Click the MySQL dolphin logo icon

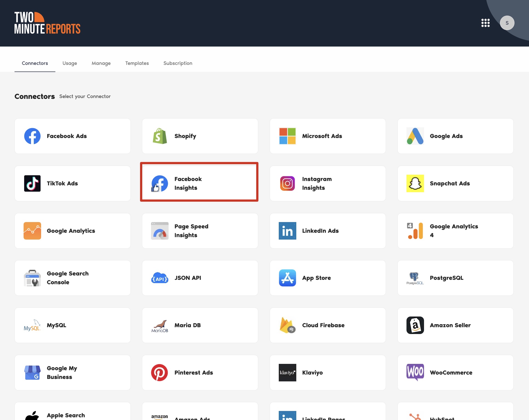[32, 325]
